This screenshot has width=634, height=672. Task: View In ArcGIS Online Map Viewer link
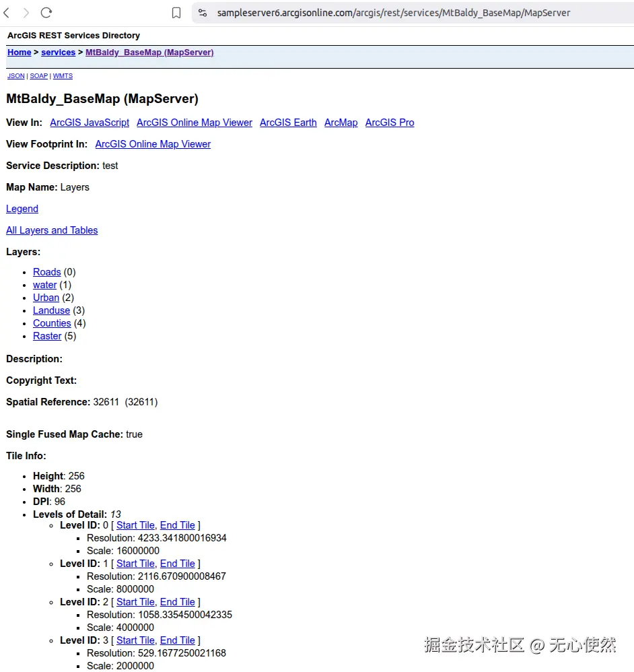[x=195, y=123]
